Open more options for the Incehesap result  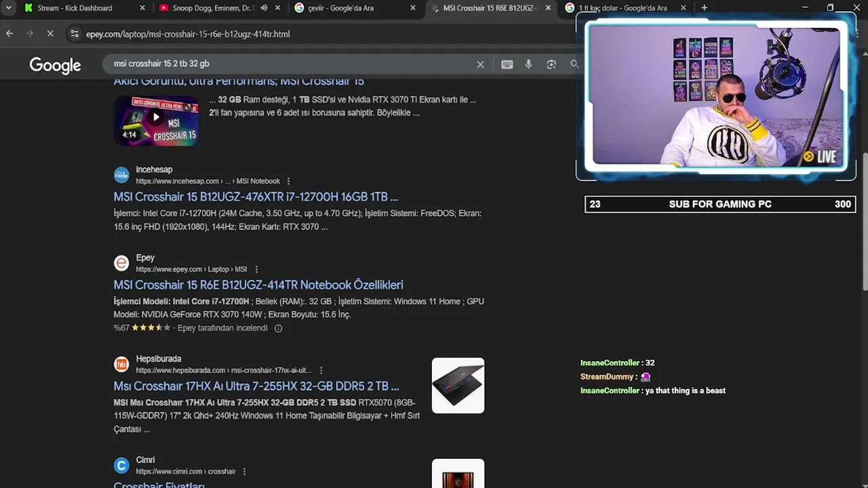coord(288,181)
